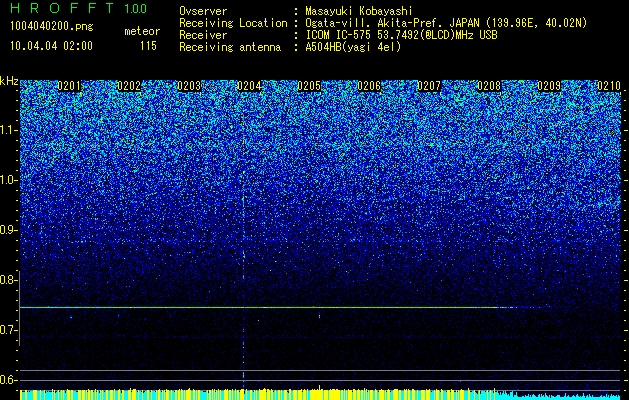The width and height of the screenshot is (629, 400).
Task: Click the 0.9 frequency axis label
Action: [x=8, y=230]
